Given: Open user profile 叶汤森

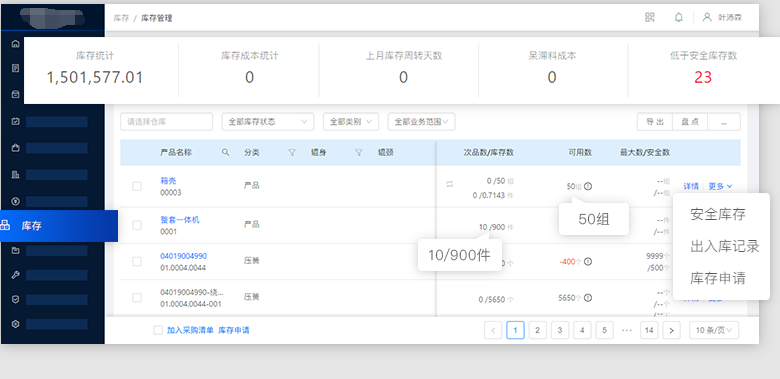Looking at the screenshot, I should (x=722, y=17).
